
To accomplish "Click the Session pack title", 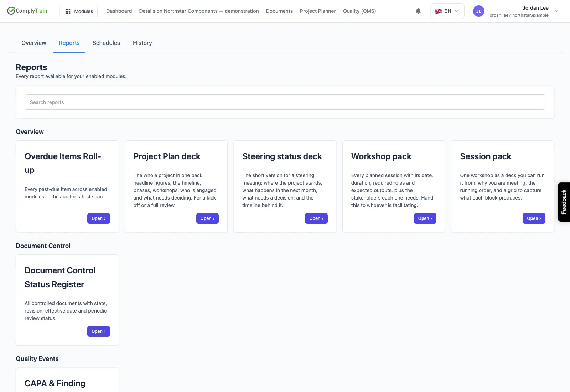I will pos(486,156).
